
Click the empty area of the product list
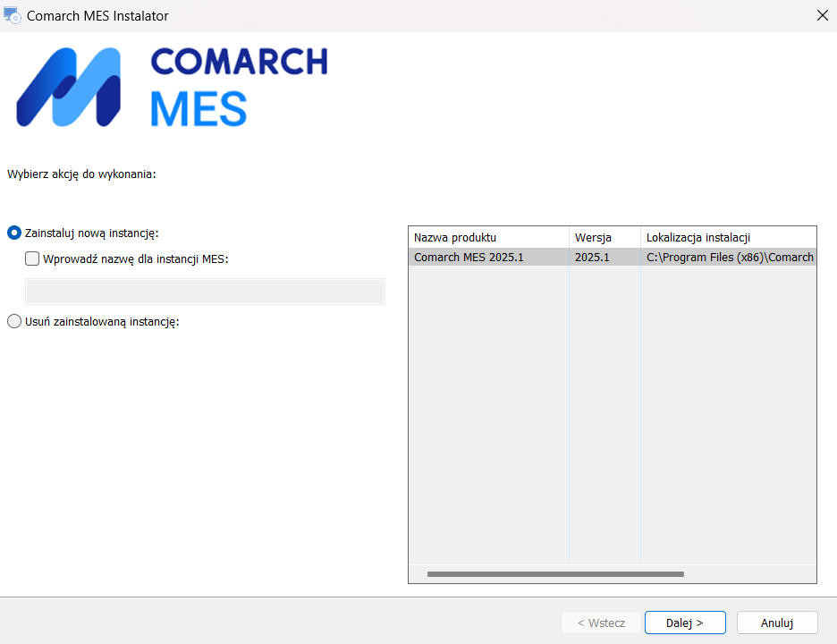tap(612, 411)
